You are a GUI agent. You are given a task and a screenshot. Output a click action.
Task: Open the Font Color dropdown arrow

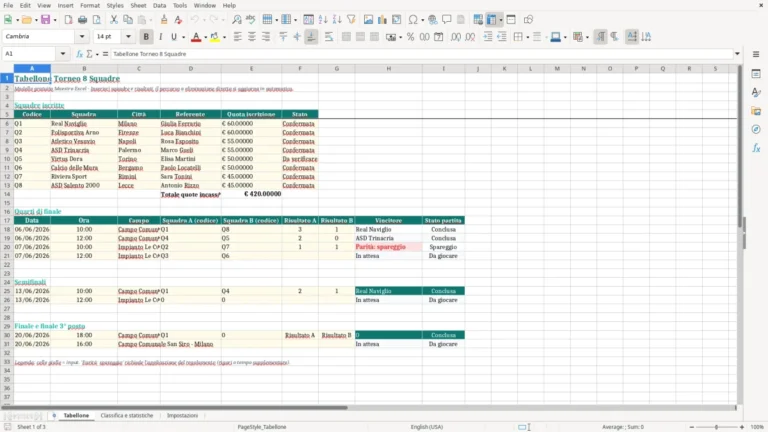[205, 37]
